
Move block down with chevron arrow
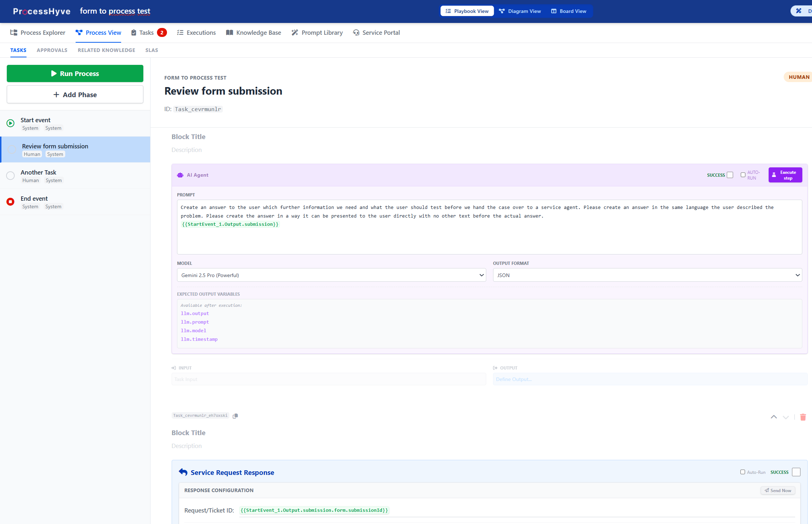(786, 417)
